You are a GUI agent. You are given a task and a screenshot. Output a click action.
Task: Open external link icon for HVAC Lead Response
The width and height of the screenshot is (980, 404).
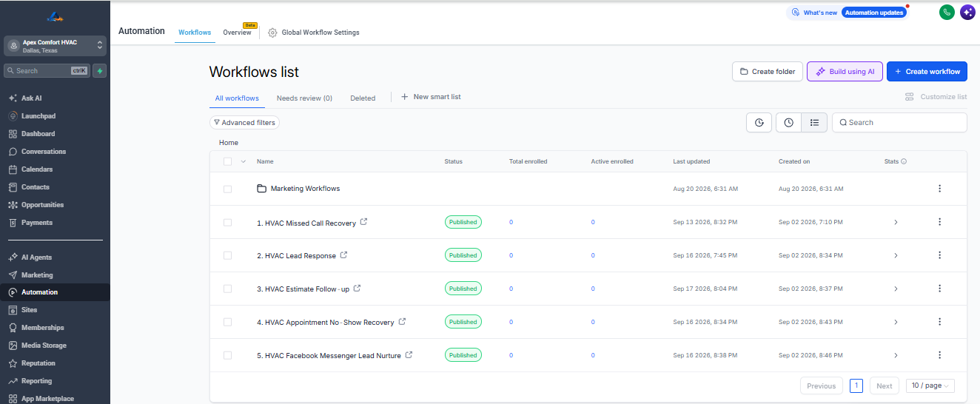tap(343, 255)
